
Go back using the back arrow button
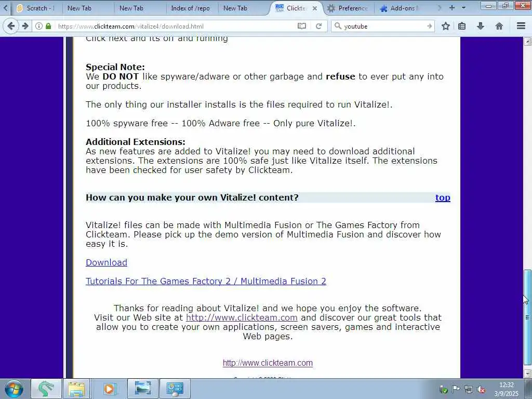tap(11, 26)
